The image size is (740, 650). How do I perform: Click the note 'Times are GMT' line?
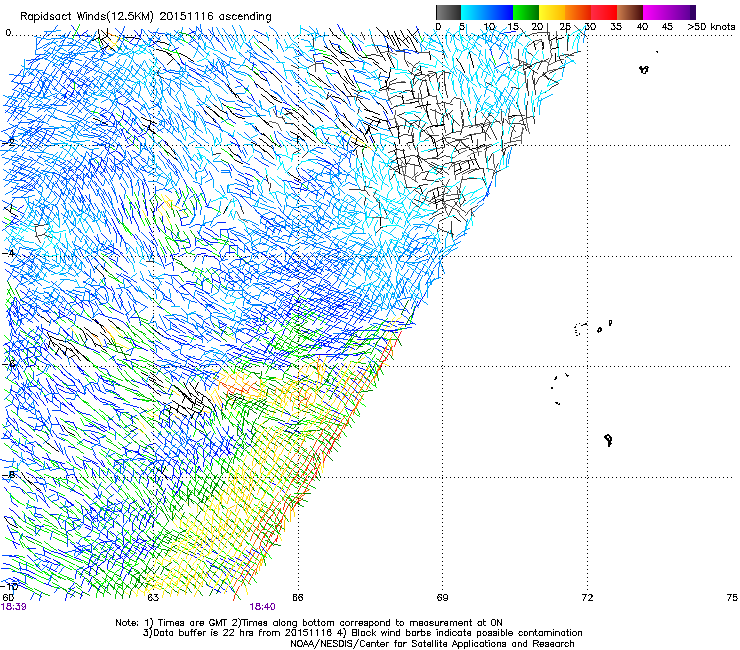(x=309, y=623)
